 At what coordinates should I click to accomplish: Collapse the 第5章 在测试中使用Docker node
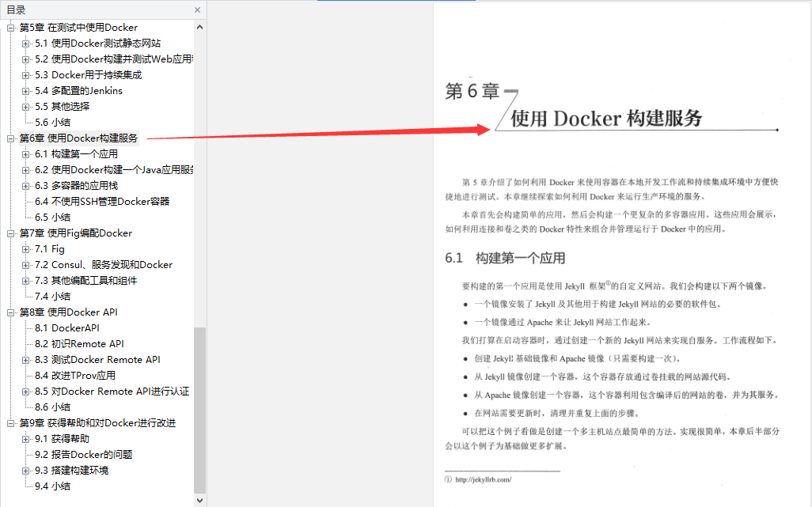[10, 28]
